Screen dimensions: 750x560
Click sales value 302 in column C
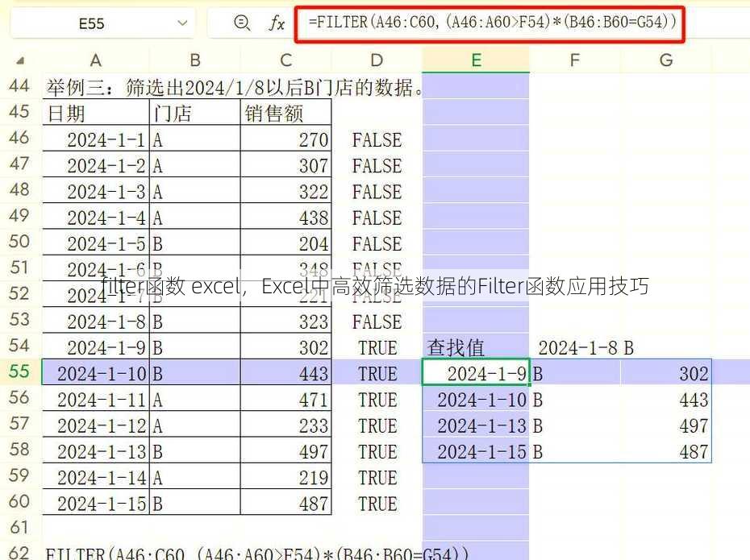coord(285,346)
